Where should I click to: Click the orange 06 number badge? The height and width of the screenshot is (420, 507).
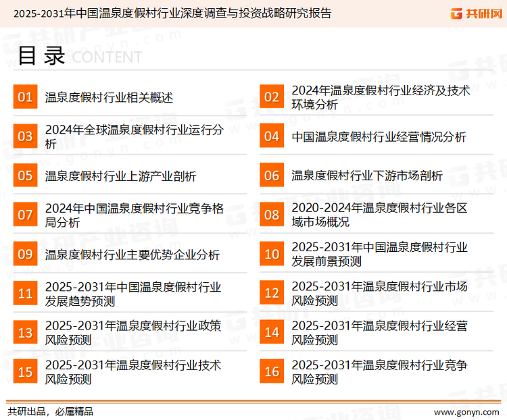(x=272, y=176)
